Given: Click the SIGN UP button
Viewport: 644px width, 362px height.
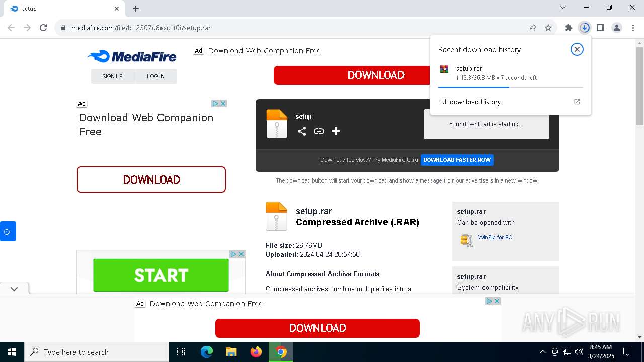Looking at the screenshot, I should coord(112,76).
